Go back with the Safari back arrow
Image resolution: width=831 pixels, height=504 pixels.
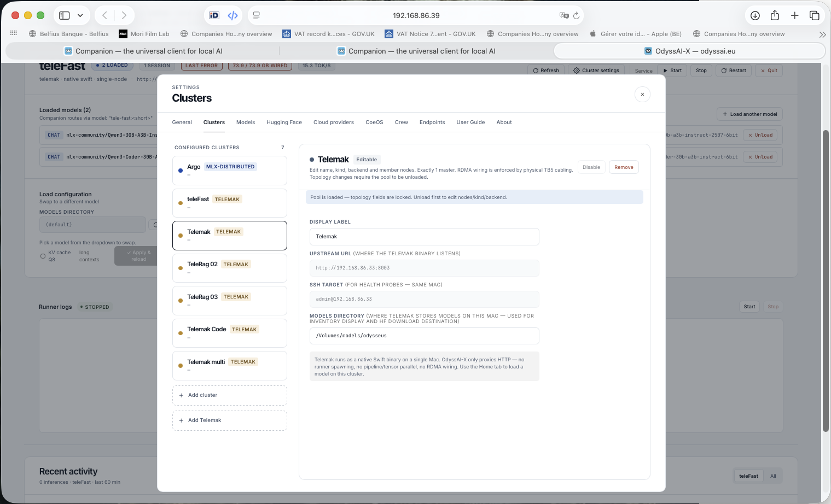[x=104, y=15]
